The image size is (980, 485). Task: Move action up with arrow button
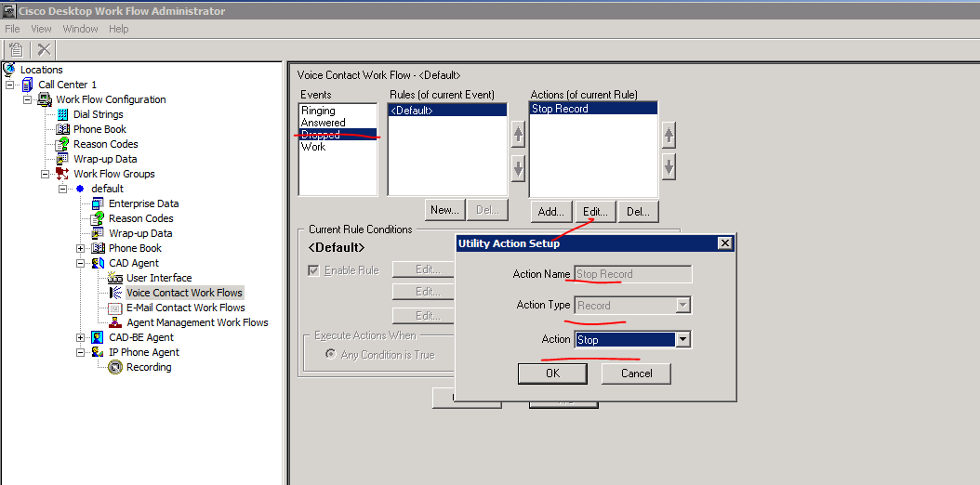tap(669, 134)
